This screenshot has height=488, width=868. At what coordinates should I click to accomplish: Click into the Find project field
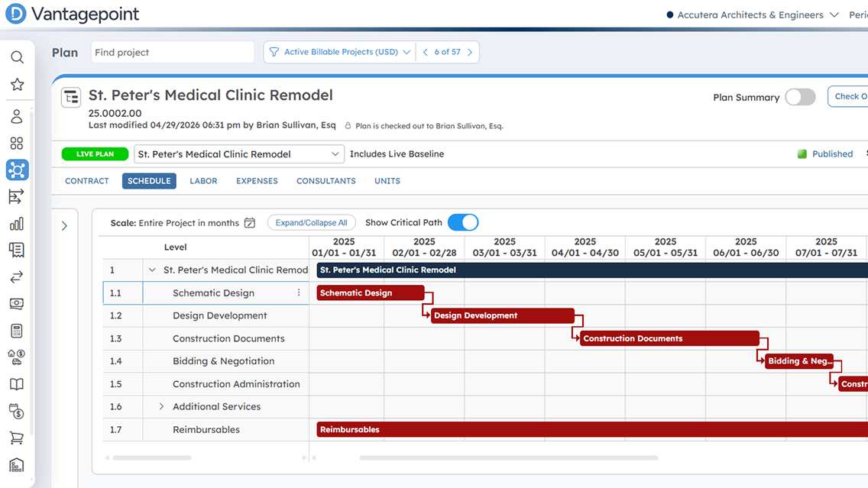pyautogui.click(x=172, y=52)
